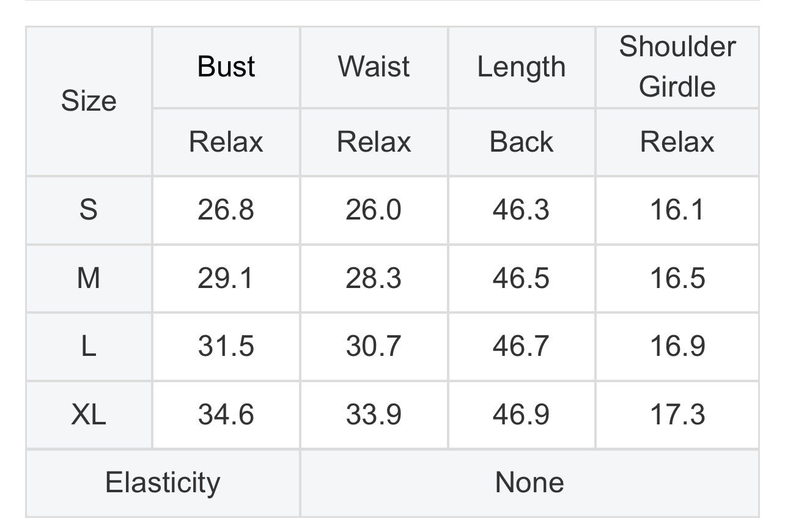Viewport: 785px width, 532px height.
Task: Select shoulder girdle value 16.1
Action: tap(677, 210)
